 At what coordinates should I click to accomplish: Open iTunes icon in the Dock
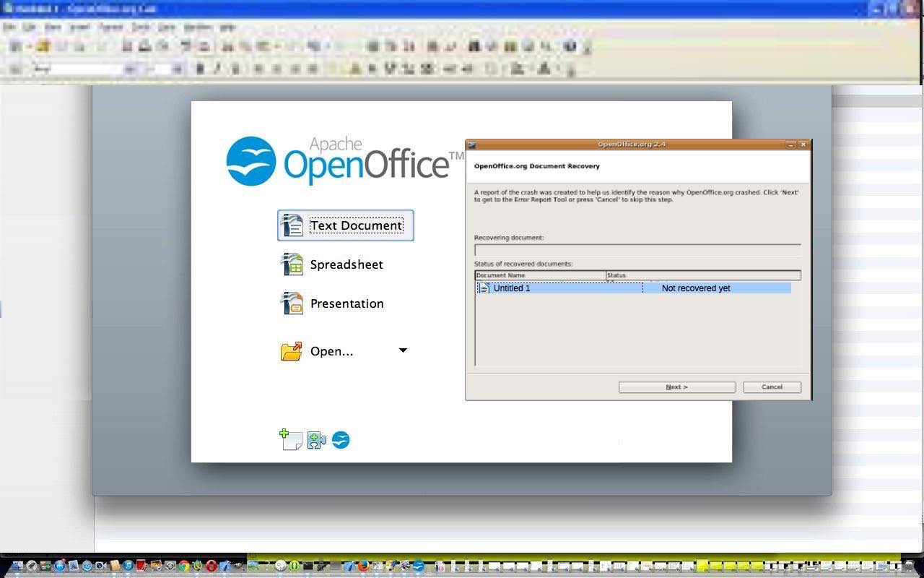click(128, 566)
